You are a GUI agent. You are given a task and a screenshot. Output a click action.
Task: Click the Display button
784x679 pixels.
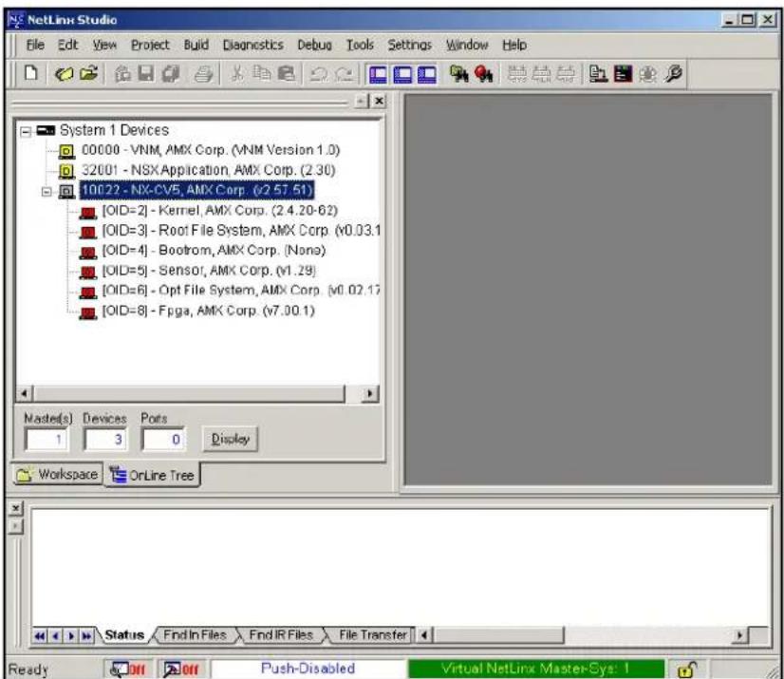coord(230,439)
